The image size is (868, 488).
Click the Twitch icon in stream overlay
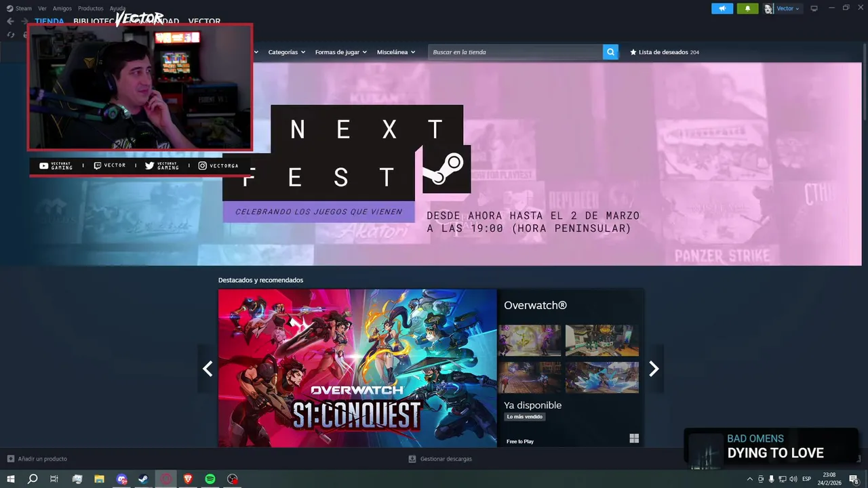(x=98, y=165)
